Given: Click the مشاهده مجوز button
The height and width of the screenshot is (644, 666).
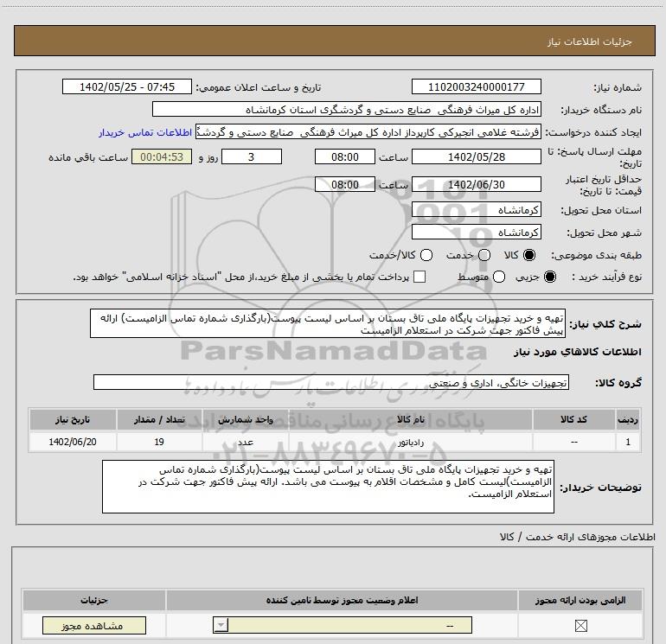Looking at the screenshot, I should (x=94, y=625).
